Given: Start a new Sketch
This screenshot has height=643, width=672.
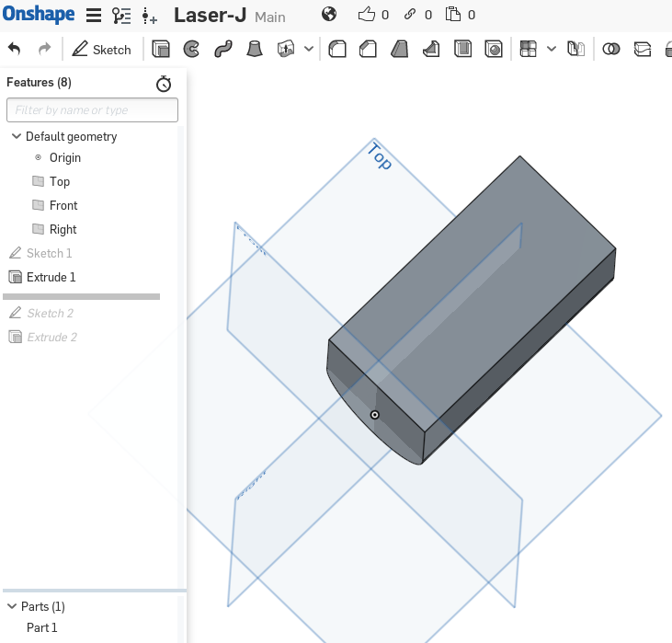Looking at the screenshot, I should coord(102,50).
